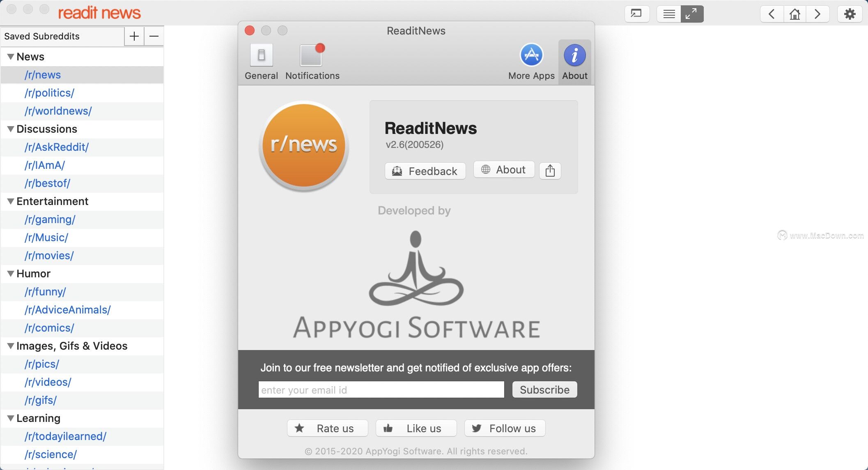Screen dimensions: 868x470
Task: Click the readit news logo
Action: [x=99, y=13]
